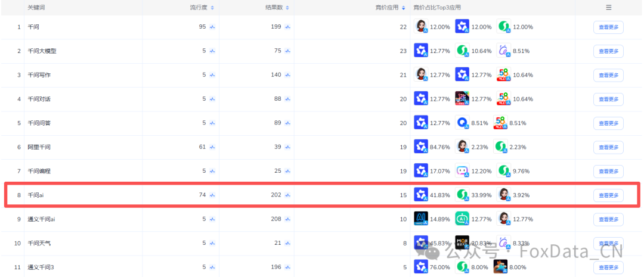The image size is (644, 277).
Task: Click results count 196
Action: (276, 267)
